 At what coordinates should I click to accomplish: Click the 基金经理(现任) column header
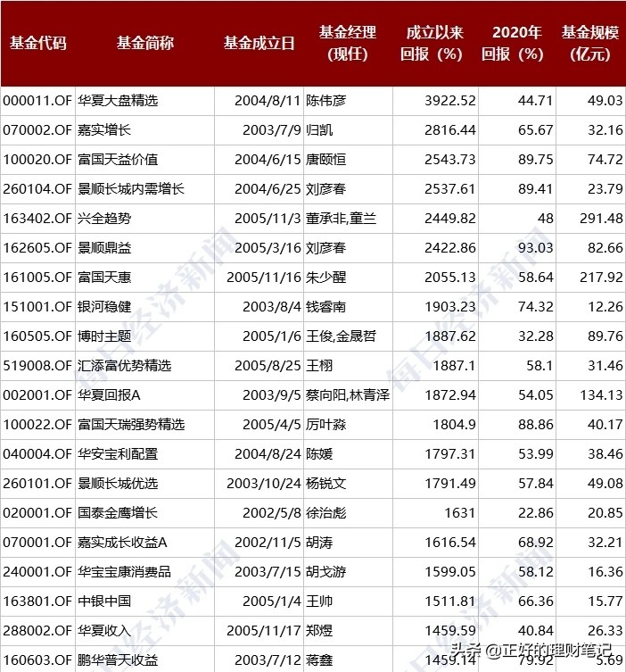348,44
